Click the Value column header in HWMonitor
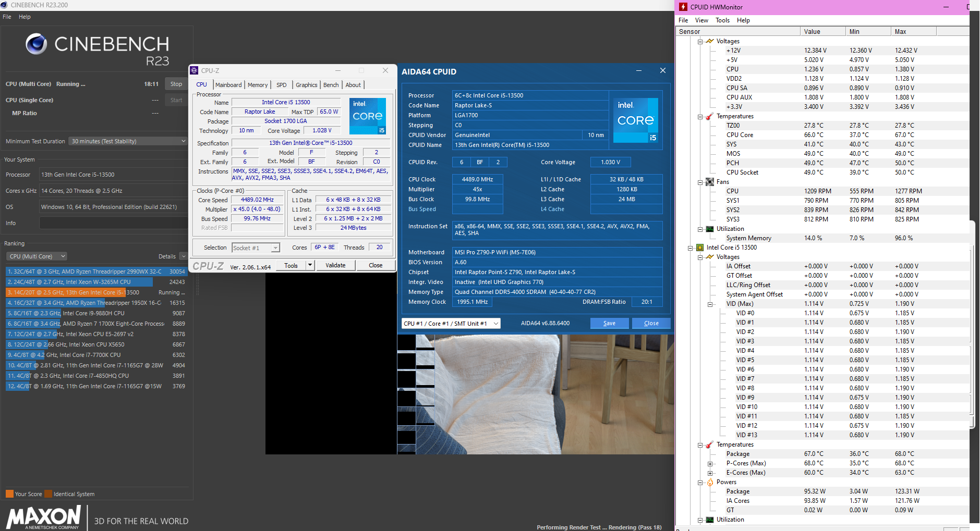Image resolution: width=980 pixels, height=531 pixels. [823, 31]
